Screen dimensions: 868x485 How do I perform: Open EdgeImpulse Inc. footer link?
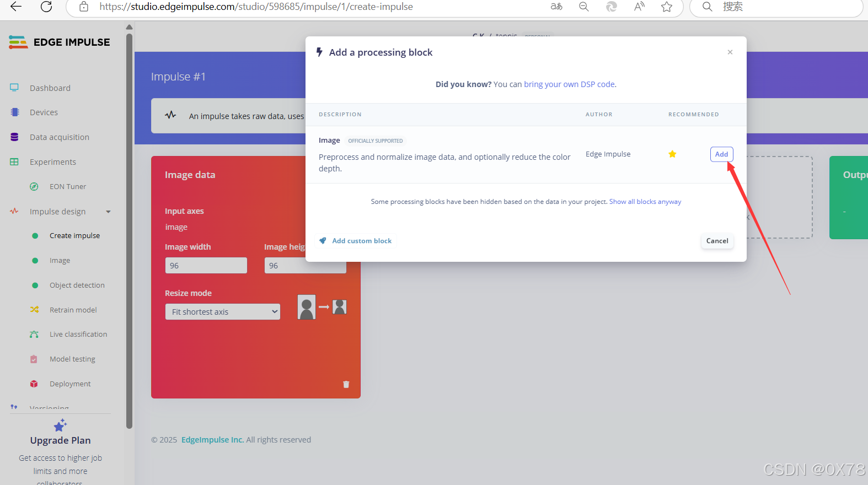(212, 440)
